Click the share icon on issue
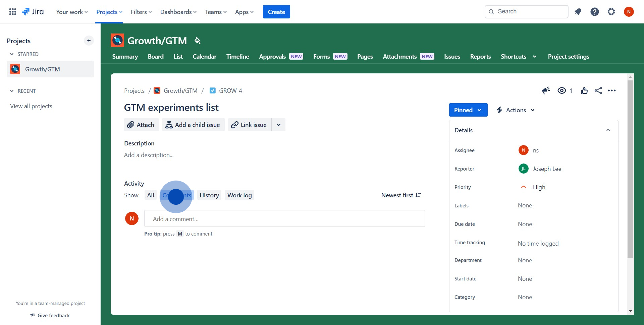The height and width of the screenshot is (325, 644). pyautogui.click(x=598, y=90)
